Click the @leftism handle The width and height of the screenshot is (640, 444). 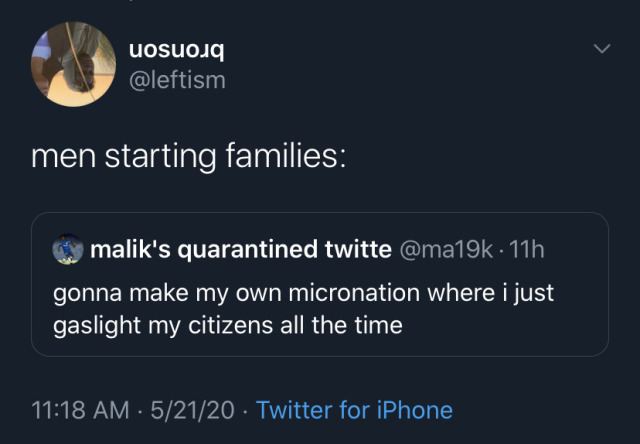pyautogui.click(x=178, y=79)
